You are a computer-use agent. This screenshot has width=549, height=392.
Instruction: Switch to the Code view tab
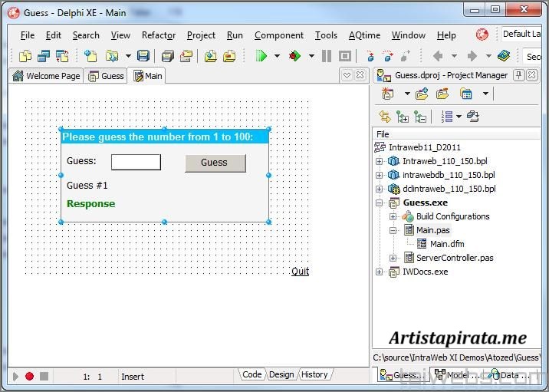point(252,374)
